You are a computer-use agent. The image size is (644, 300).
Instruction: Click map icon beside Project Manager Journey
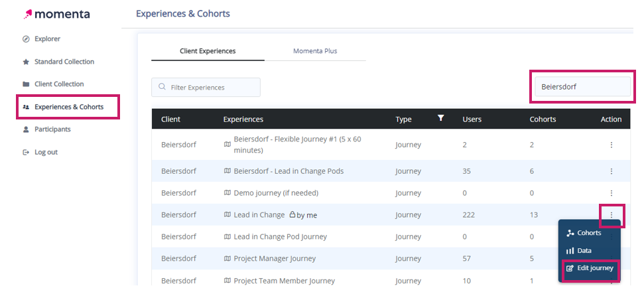tap(227, 258)
